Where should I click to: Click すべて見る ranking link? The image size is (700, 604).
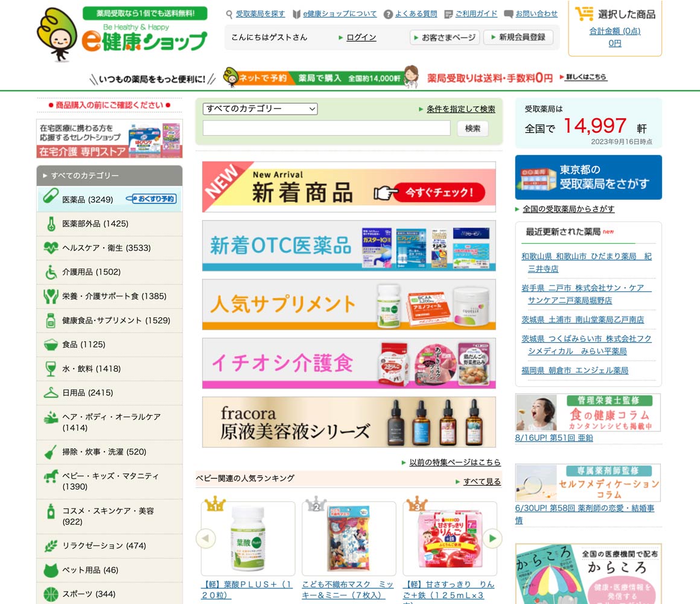tap(482, 482)
